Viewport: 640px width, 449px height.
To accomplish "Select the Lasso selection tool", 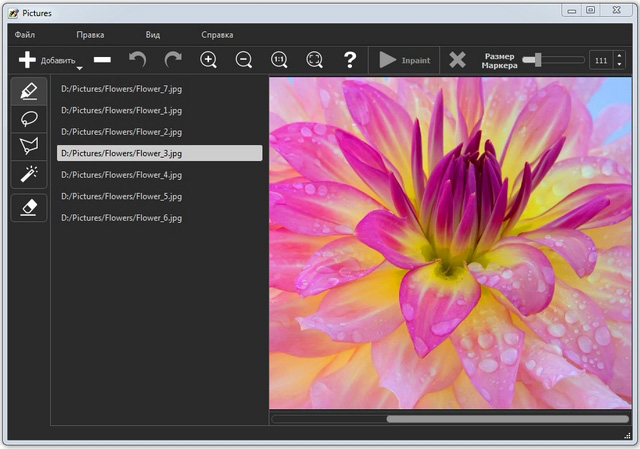I will click(x=28, y=119).
